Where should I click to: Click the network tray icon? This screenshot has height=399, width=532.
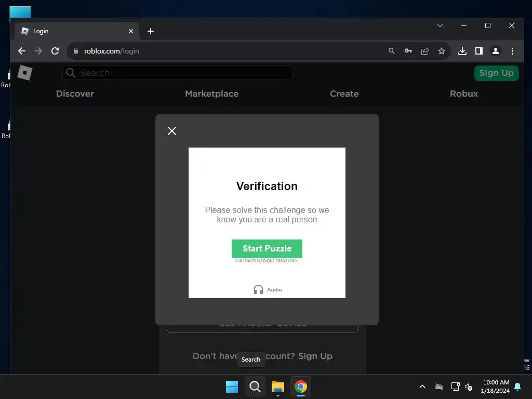tap(455, 387)
